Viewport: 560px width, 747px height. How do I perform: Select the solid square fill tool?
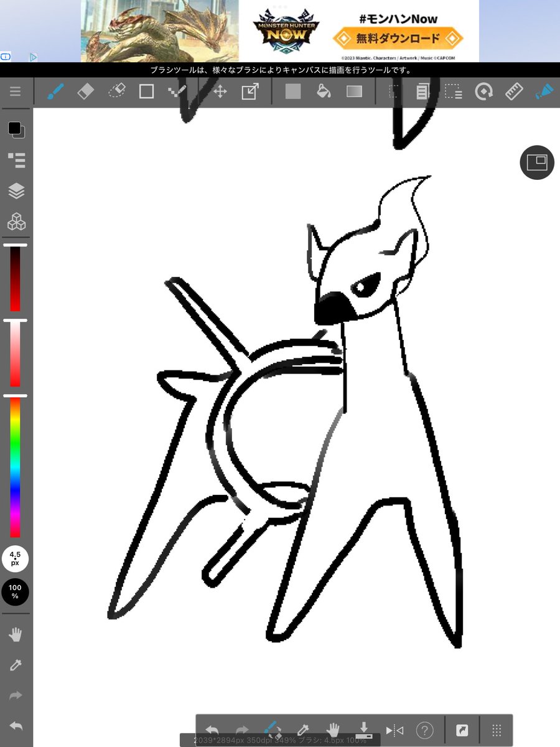tap(292, 92)
